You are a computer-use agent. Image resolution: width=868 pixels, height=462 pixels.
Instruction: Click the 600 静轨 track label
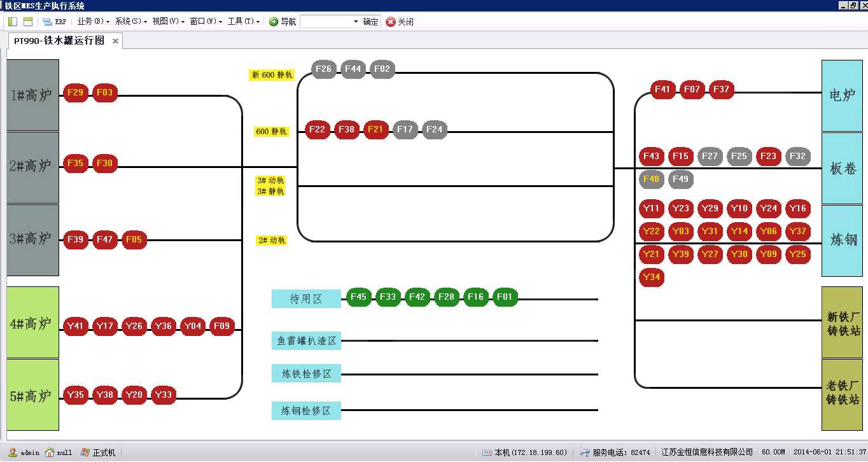tap(271, 132)
